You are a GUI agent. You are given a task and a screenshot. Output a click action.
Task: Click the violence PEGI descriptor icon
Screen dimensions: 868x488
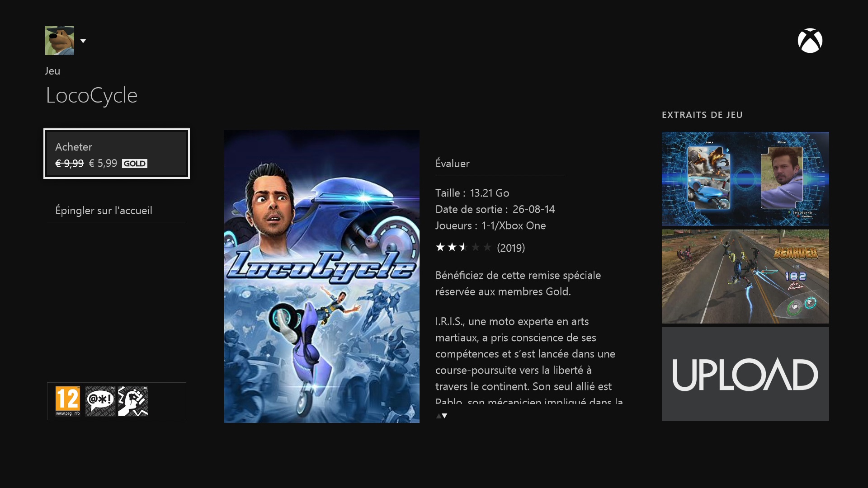coord(133,401)
